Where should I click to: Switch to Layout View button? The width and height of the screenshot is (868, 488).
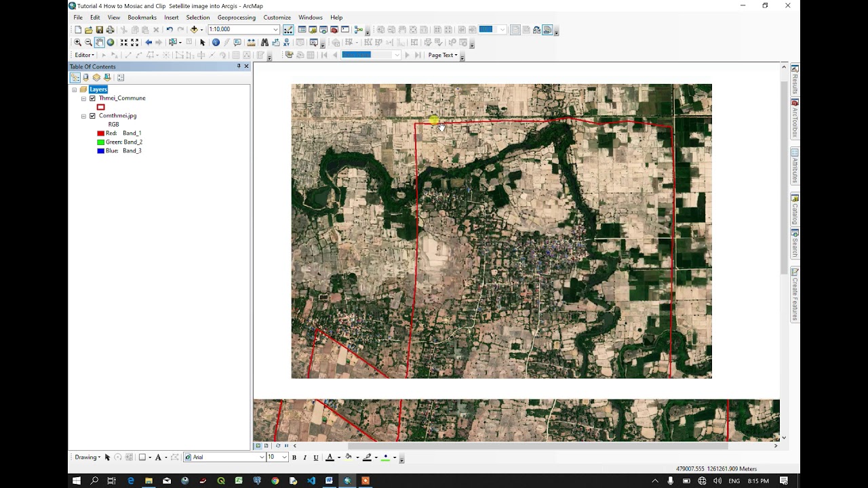266,445
